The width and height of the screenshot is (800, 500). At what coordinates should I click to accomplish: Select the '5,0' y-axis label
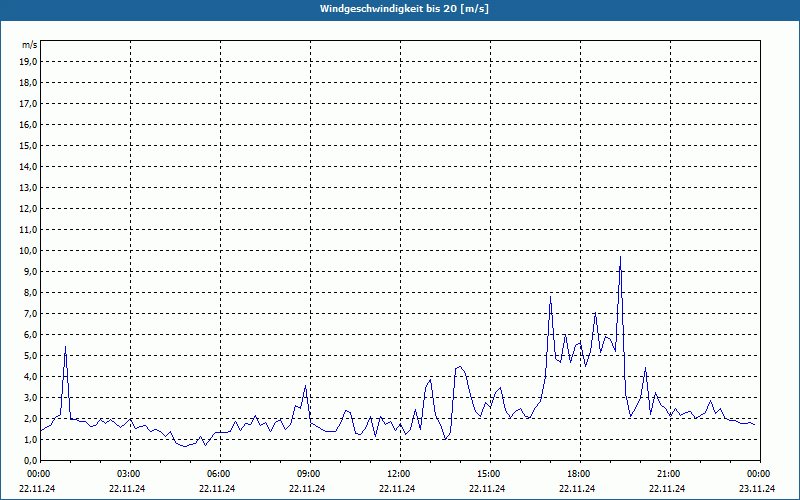click(x=30, y=356)
